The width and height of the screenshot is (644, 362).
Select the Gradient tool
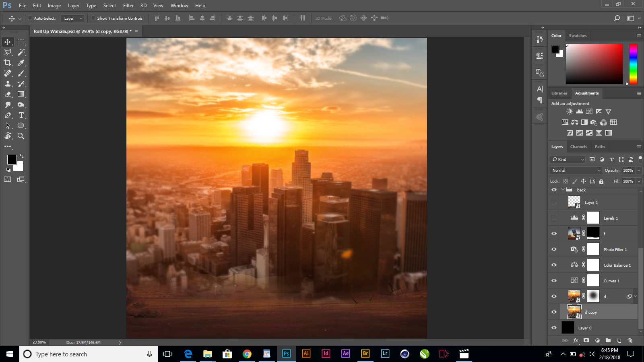21,94
